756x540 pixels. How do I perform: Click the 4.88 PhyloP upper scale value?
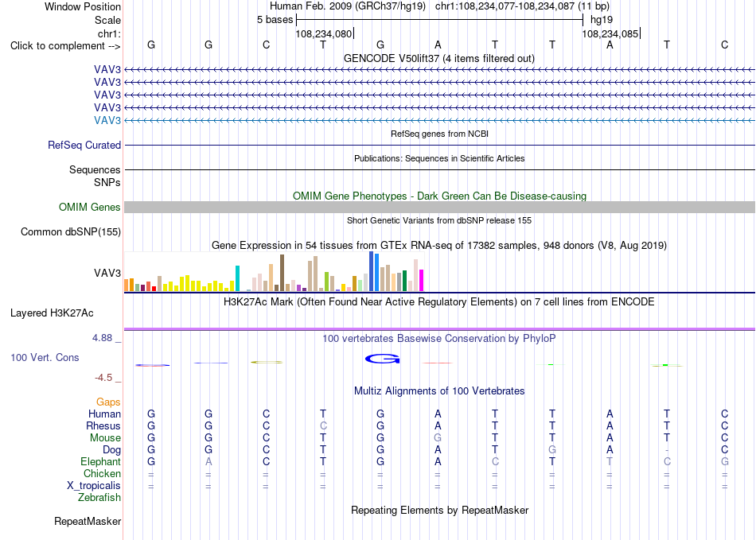click(x=102, y=338)
